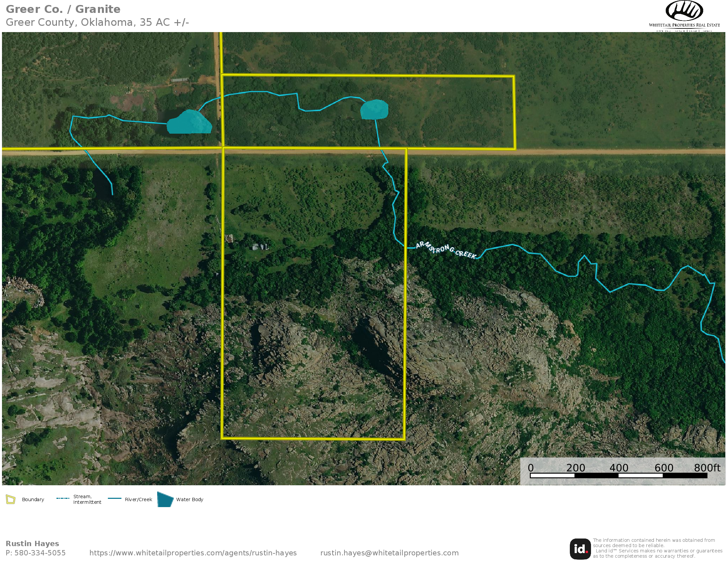Click the Armstrong Creek label
728x562 pixels.
click(446, 250)
